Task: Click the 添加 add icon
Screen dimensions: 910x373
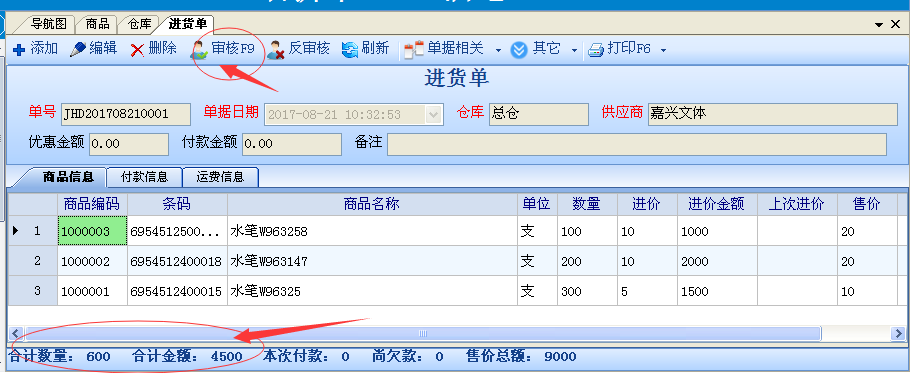Action: 19,50
